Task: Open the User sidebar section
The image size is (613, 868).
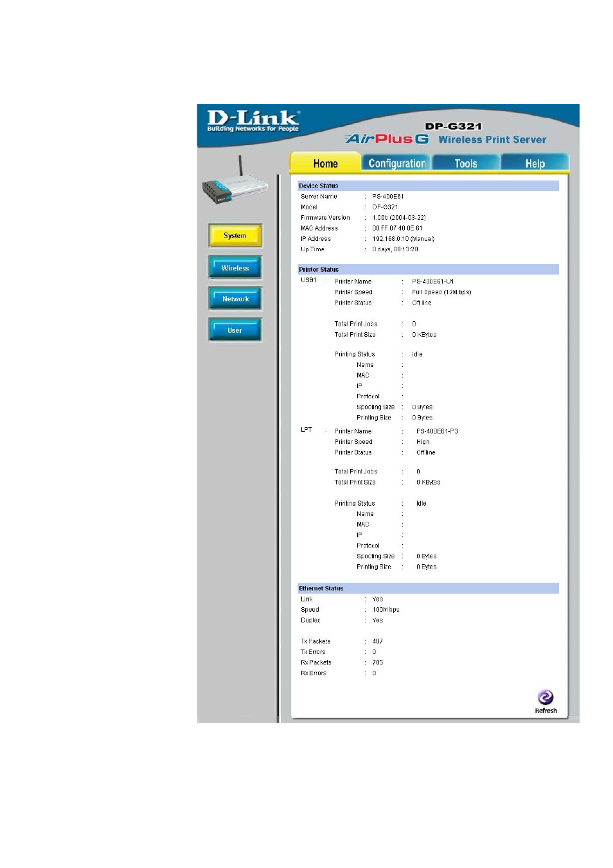Action: [x=235, y=330]
